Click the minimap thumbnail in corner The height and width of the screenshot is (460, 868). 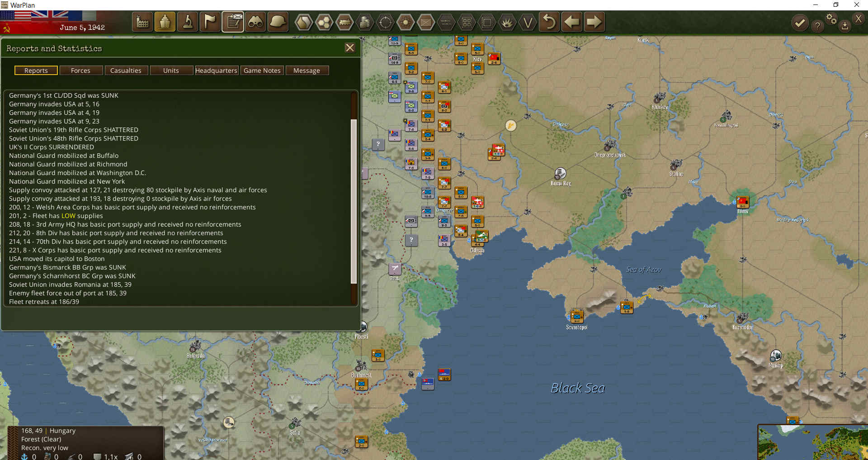(813, 442)
